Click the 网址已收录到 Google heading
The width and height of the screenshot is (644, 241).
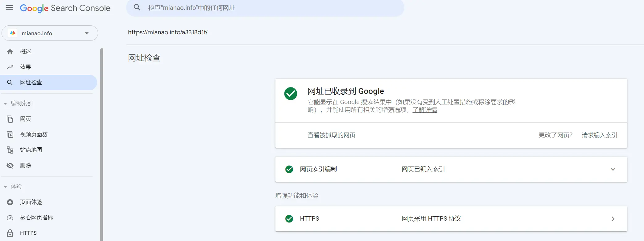(x=346, y=91)
